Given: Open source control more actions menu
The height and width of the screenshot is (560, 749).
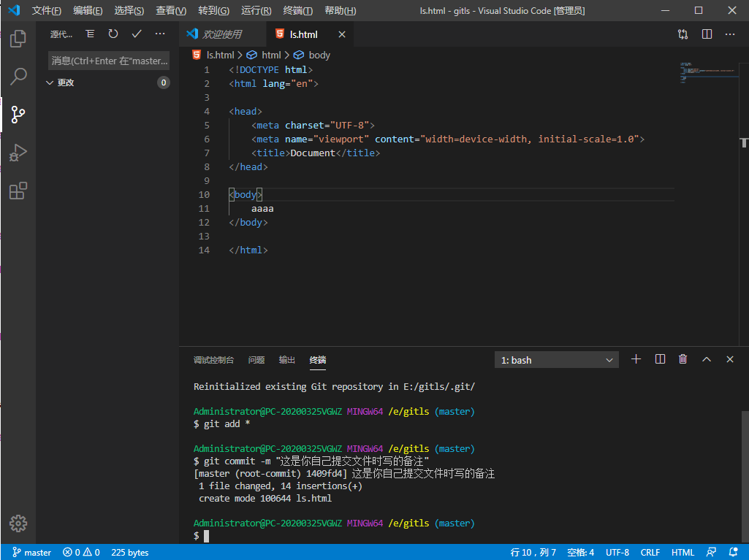Looking at the screenshot, I should click(x=160, y=34).
